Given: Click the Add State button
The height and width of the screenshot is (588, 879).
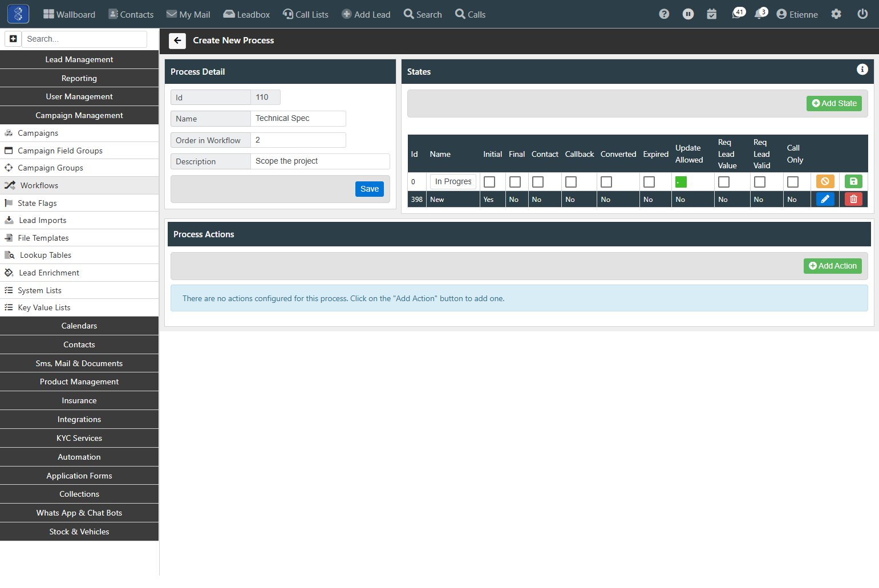Looking at the screenshot, I should coord(834,103).
